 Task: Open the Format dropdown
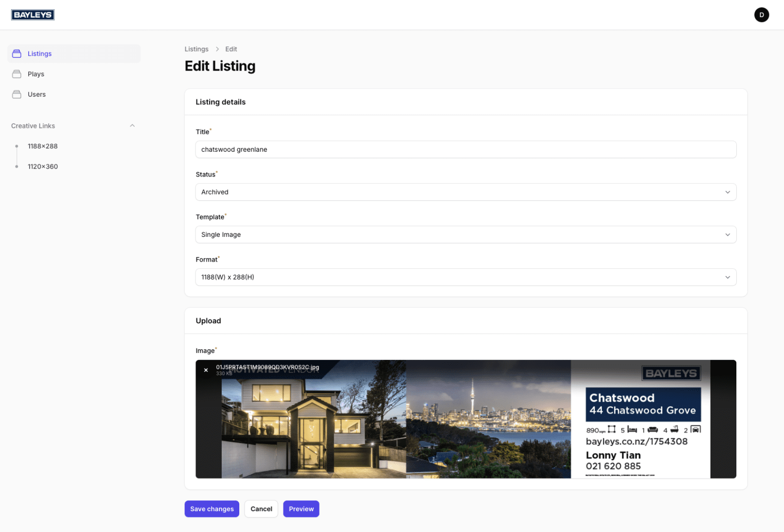click(465, 277)
